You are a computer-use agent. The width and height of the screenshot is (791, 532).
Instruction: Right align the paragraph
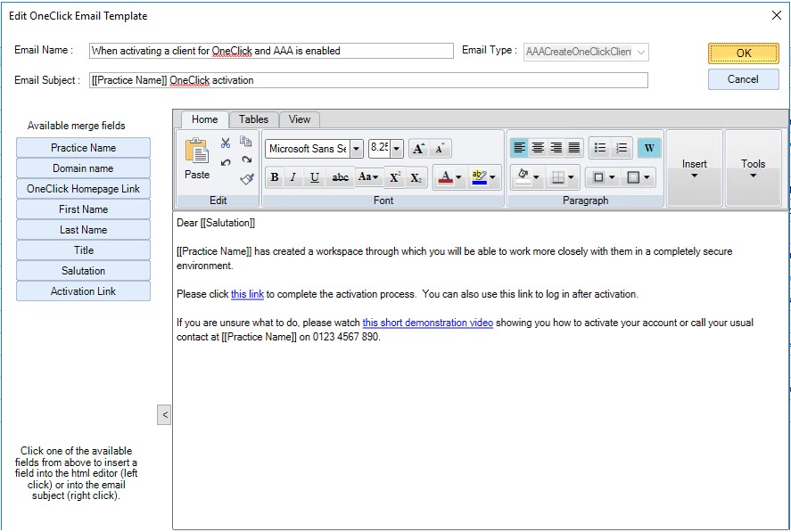[x=556, y=148]
